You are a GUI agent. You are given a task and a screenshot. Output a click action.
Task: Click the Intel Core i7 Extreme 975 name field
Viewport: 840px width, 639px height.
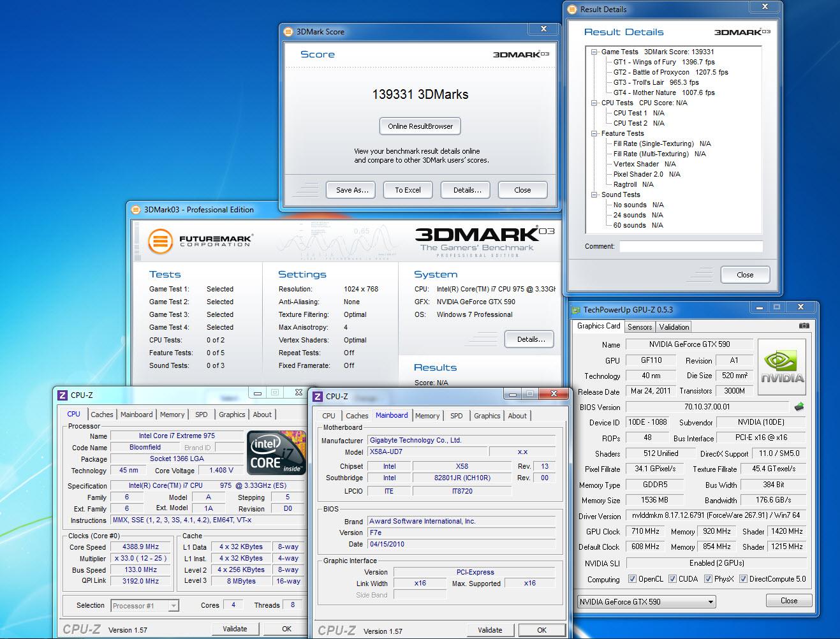pos(177,436)
